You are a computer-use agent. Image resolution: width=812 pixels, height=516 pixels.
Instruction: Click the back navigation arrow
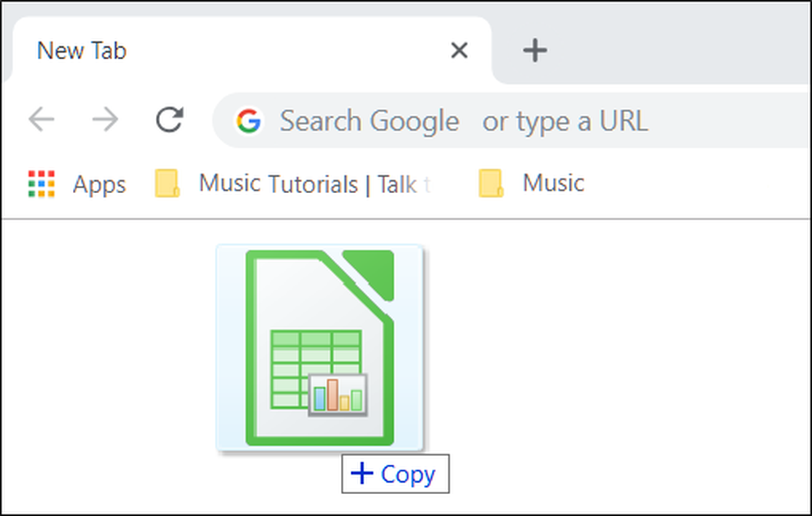41,119
